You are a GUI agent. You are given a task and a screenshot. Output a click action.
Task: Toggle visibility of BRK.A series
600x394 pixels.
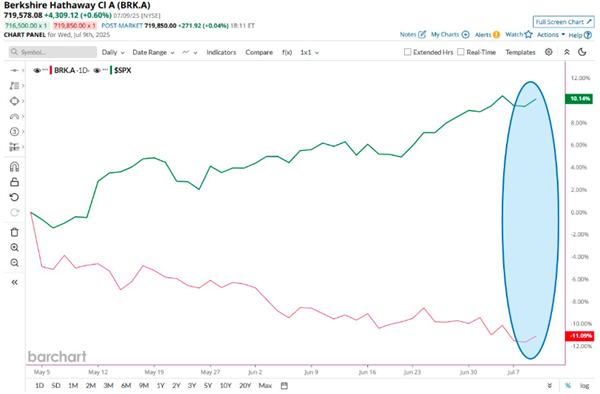[x=37, y=70]
